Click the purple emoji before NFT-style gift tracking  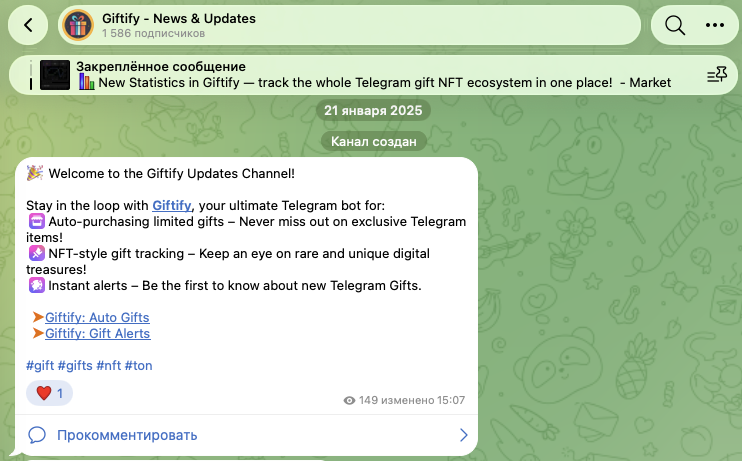click(x=36, y=253)
